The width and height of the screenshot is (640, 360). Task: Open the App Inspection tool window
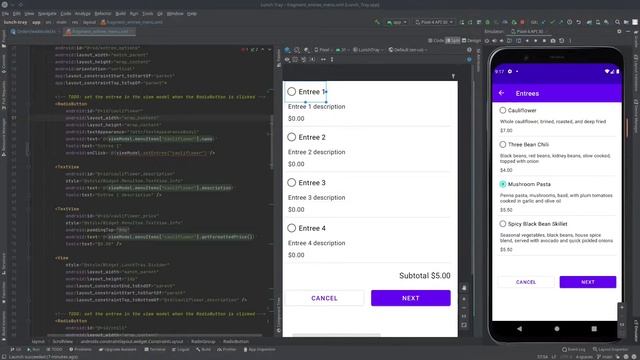coord(259,349)
